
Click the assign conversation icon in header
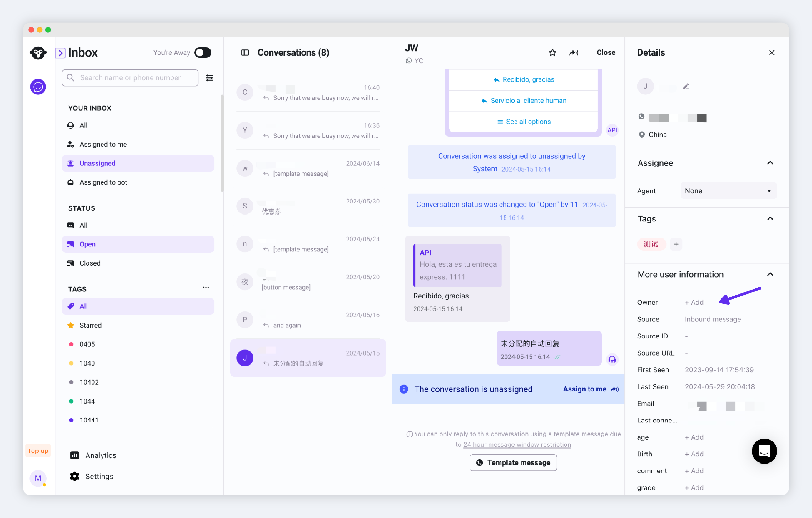click(574, 53)
